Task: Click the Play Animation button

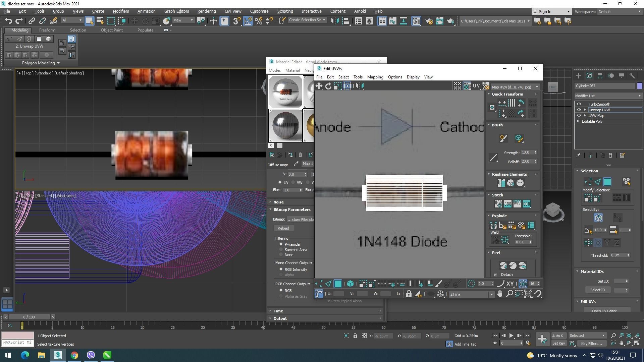Action: (x=511, y=336)
